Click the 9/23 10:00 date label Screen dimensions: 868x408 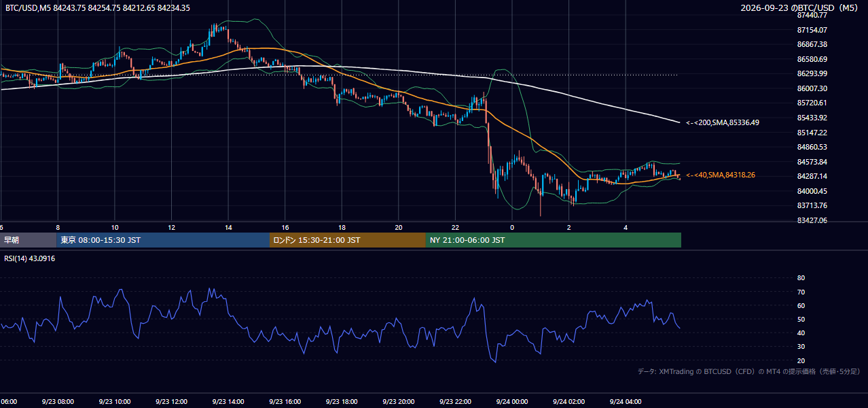click(x=115, y=402)
